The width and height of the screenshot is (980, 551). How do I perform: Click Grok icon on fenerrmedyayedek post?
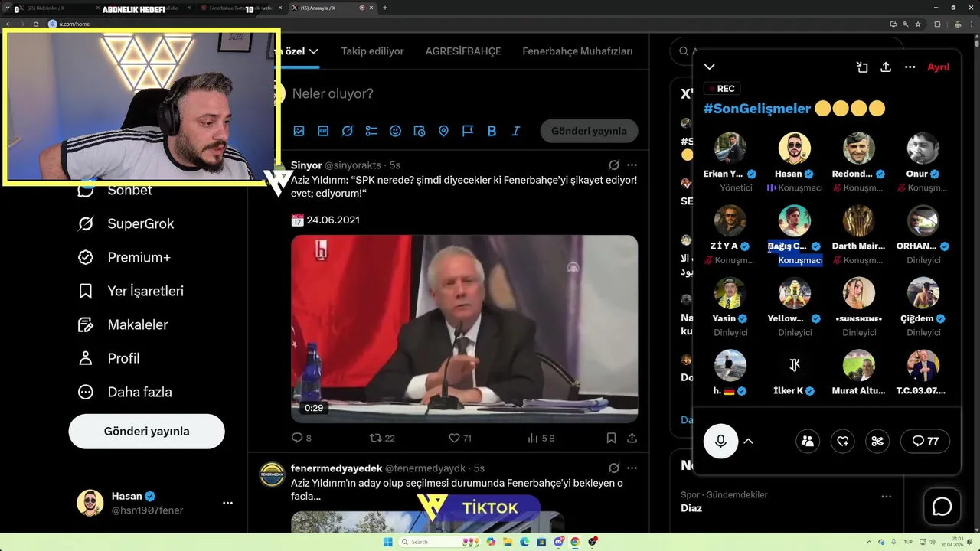tap(614, 468)
